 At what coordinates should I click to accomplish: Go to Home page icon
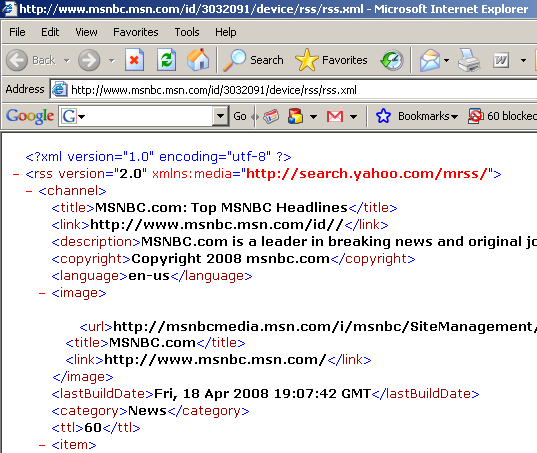pyautogui.click(x=198, y=60)
